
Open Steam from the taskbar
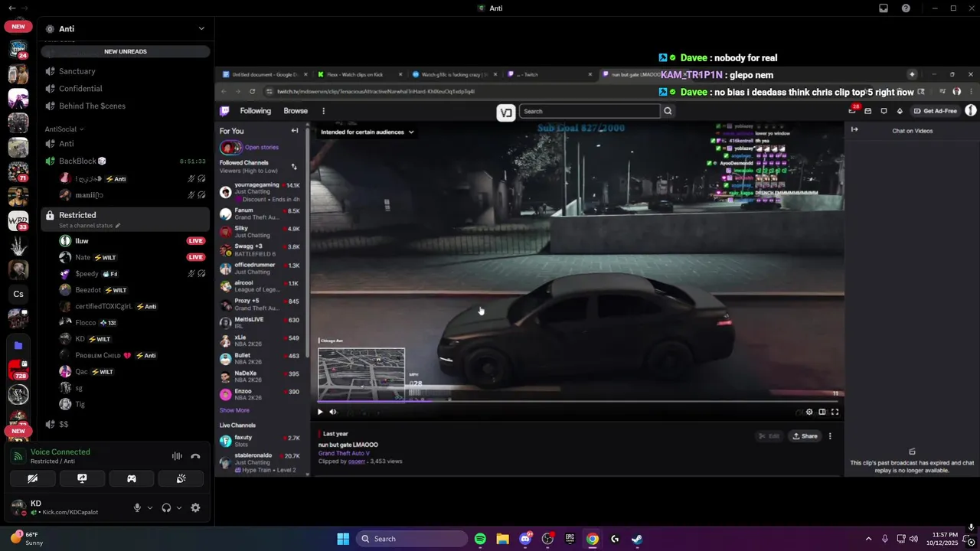(637, 539)
